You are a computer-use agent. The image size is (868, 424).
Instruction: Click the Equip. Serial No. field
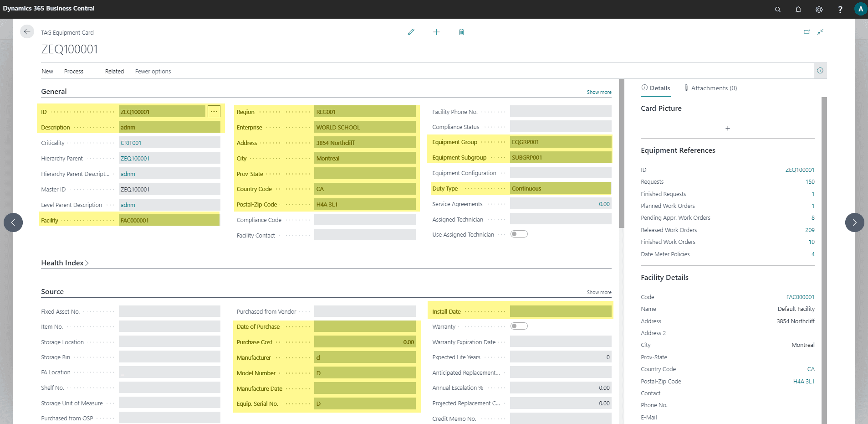(365, 403)
